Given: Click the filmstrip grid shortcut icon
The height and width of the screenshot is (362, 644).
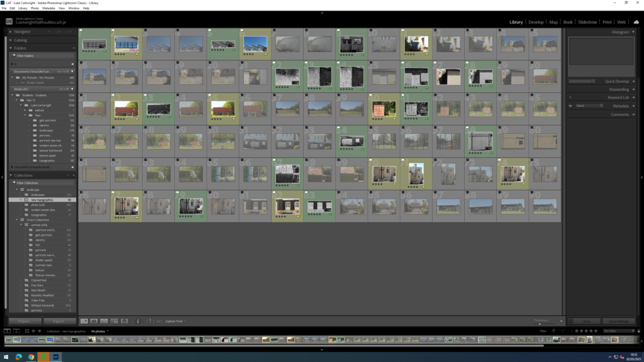Looking at the screenshot, I should 27,331.
